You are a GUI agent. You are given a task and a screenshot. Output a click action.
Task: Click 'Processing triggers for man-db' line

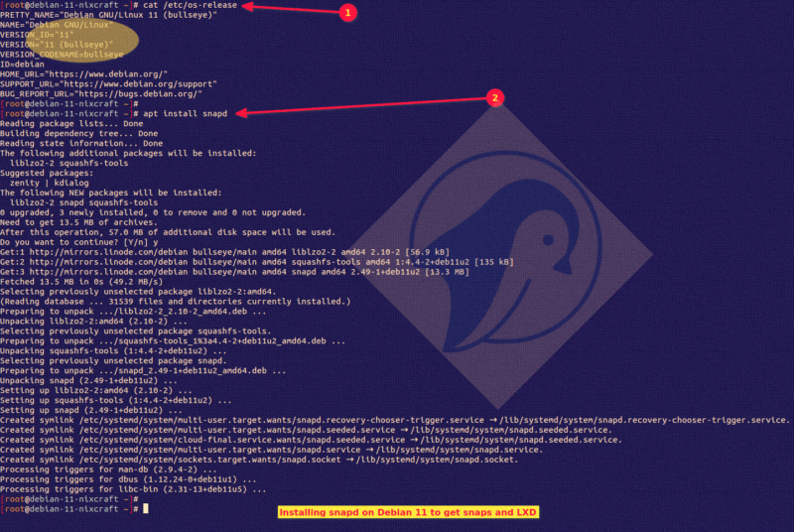coord(109,469)
